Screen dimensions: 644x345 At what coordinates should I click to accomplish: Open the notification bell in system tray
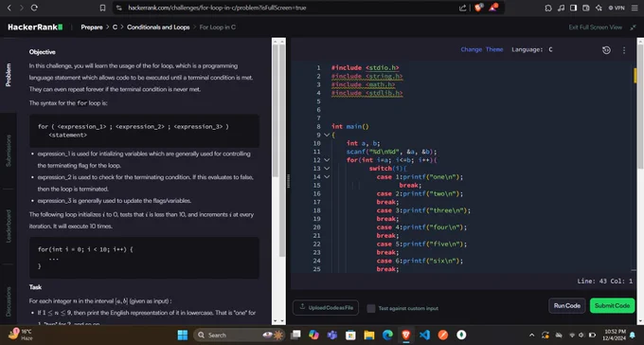(x=633, y=335)
